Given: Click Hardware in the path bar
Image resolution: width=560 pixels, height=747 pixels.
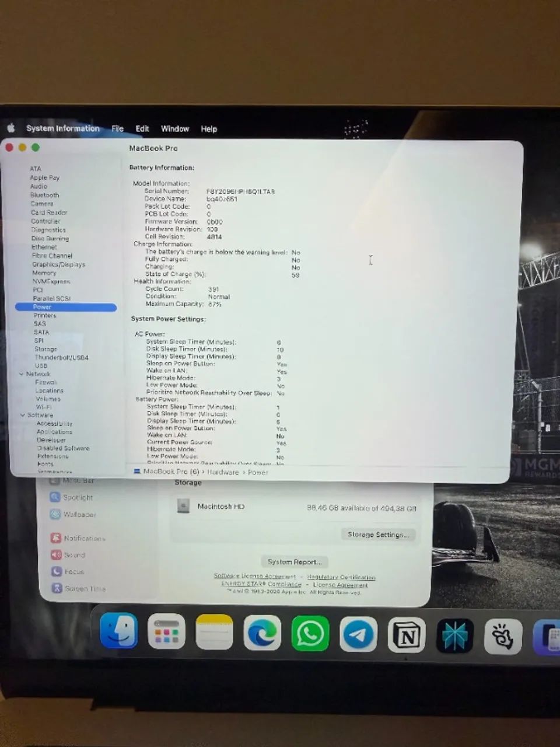Looking at the screenshot, I should coord(223,472).
